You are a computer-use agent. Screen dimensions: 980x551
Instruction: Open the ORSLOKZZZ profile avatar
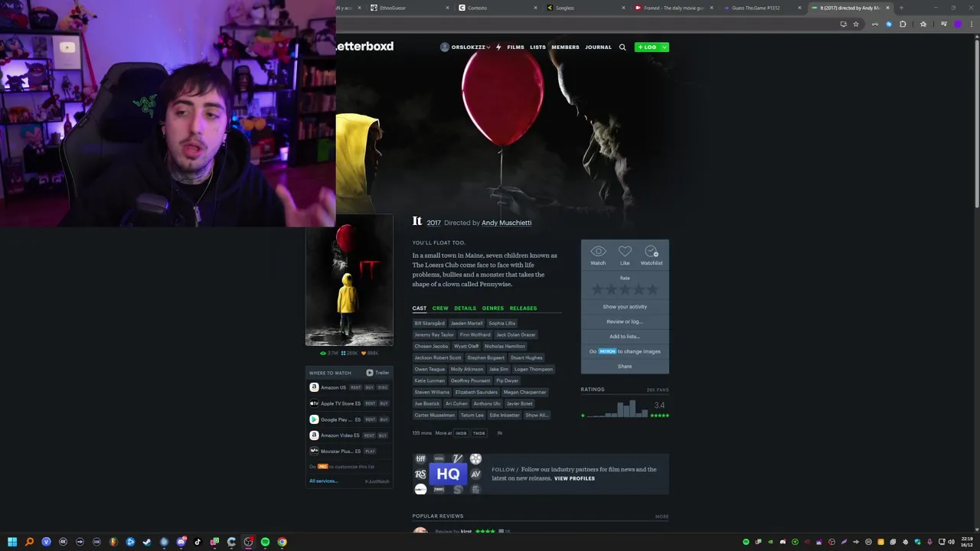(445, 47)
